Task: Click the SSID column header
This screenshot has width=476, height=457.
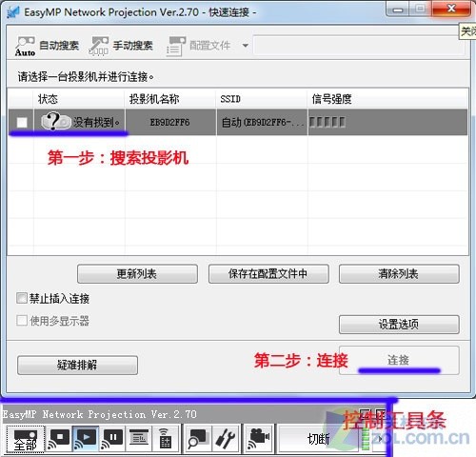Action: [262, 99]
